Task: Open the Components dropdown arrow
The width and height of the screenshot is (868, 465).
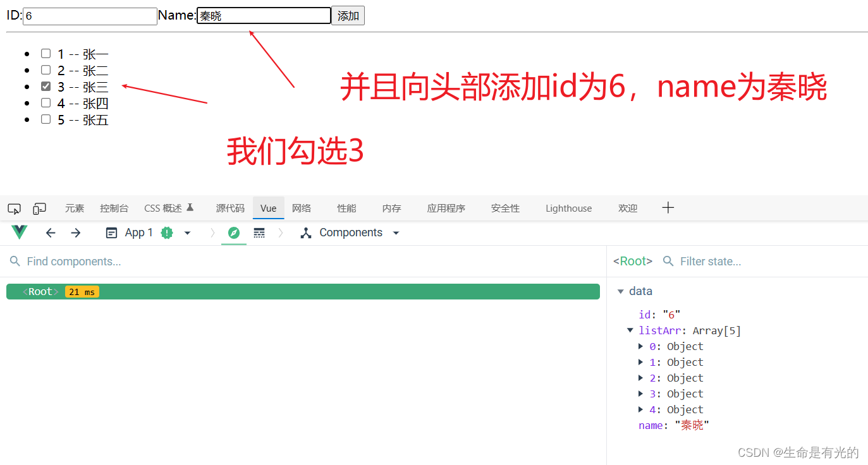Action: [x=396, y=233]
